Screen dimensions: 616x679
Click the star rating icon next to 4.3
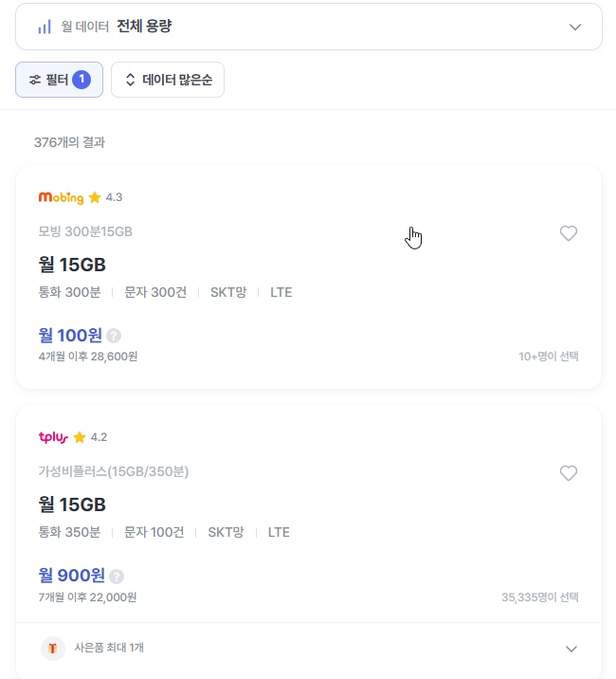click(x=95, y=197)
